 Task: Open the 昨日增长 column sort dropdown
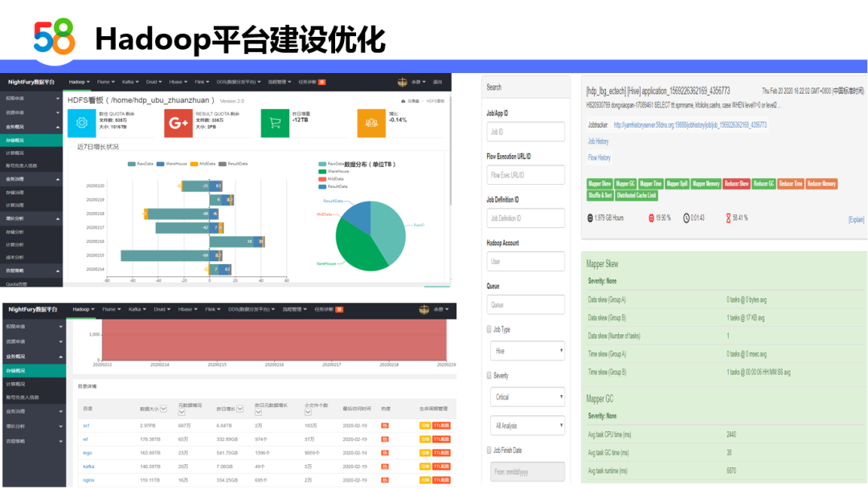click(240, 409)
